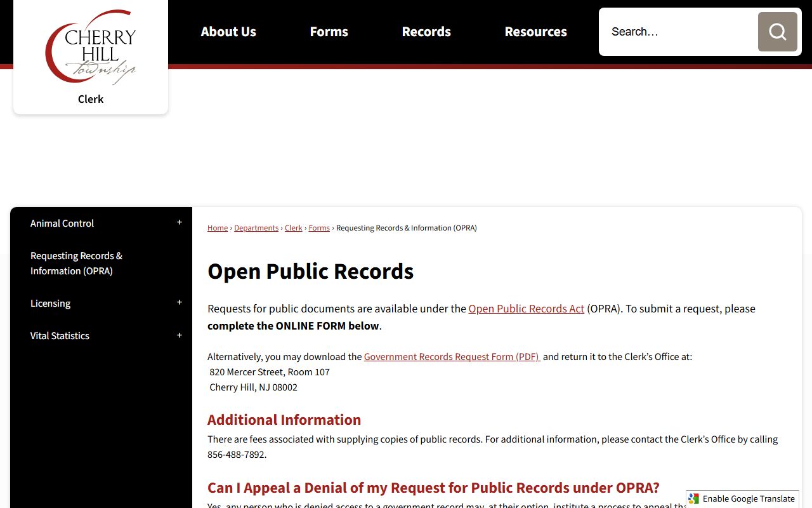The image size is (812, 508).
Task: Expand the Vital Statistics submenu
Action: 180,335
